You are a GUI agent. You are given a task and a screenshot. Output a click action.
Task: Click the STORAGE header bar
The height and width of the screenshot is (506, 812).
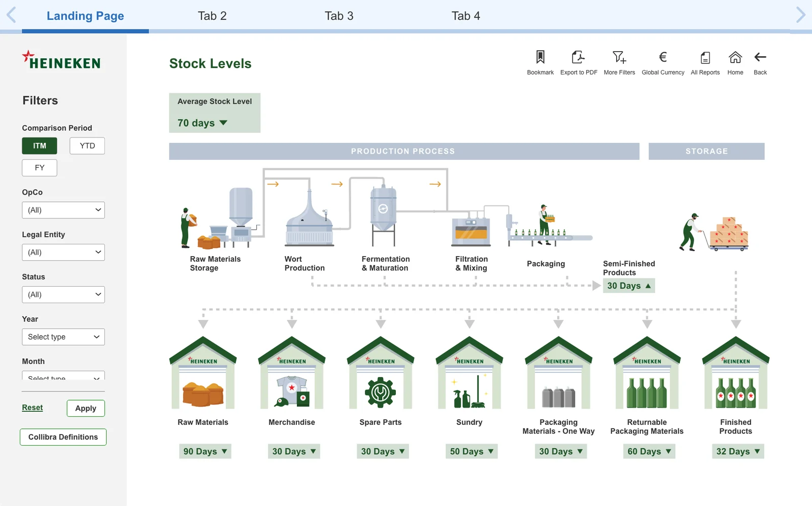706,151
